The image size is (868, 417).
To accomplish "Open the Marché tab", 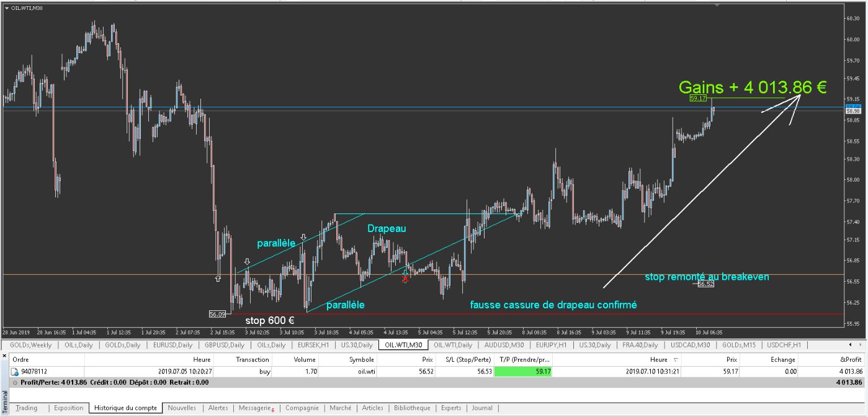I will click(x=340, y=408).
